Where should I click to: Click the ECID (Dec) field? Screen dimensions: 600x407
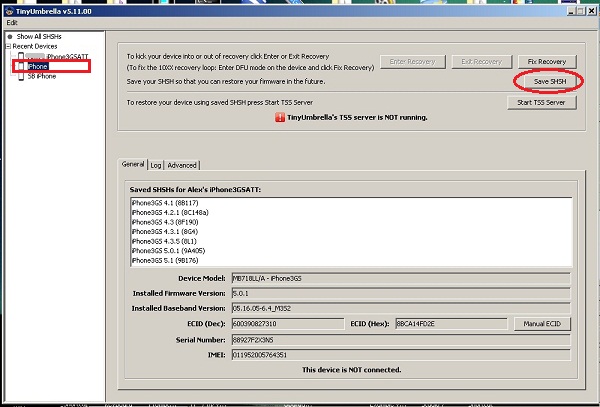tap(288, 324)
